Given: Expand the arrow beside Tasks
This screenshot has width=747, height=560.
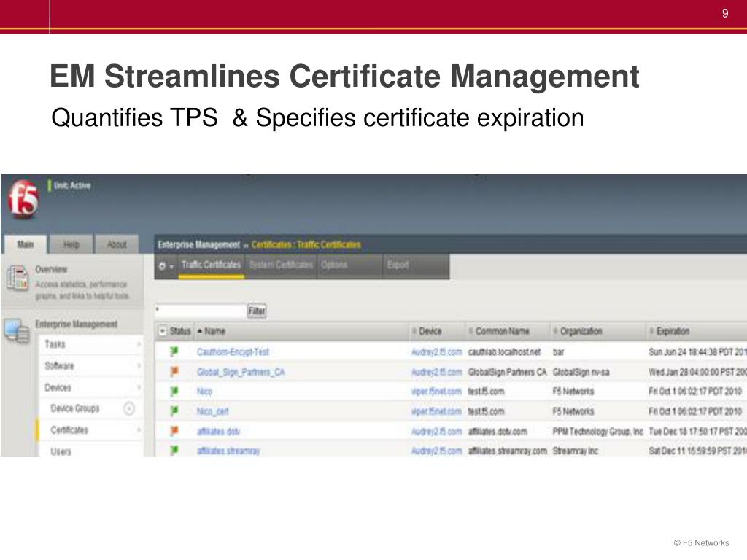Looking at the screenshot, I should pos(139,344).
